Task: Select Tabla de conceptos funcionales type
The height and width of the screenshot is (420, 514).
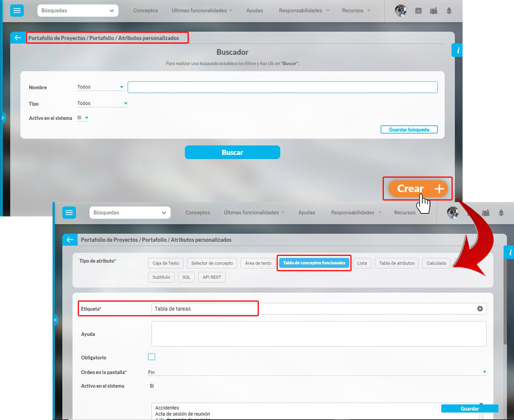Action: pyautogui.click(x=314, y=263)
